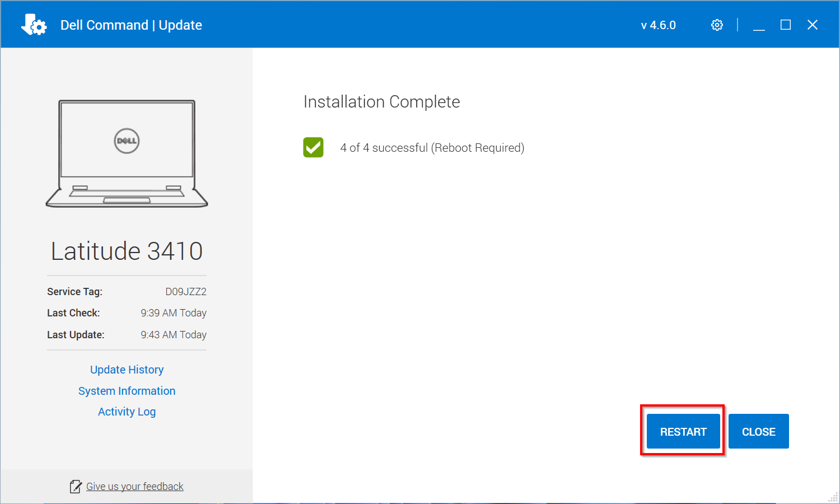Image resolution: width=840 pixels, height=504 pixels.
Task: Open the Update History link
Action: tap(127, 370)
